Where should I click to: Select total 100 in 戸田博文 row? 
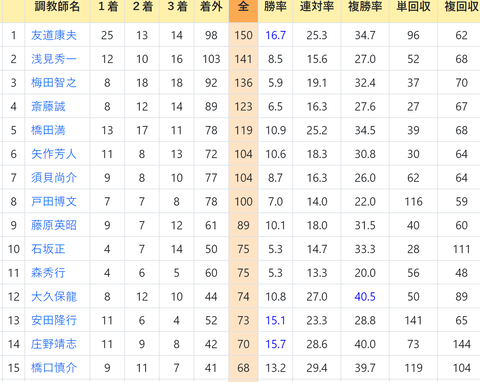click(243, 202)
